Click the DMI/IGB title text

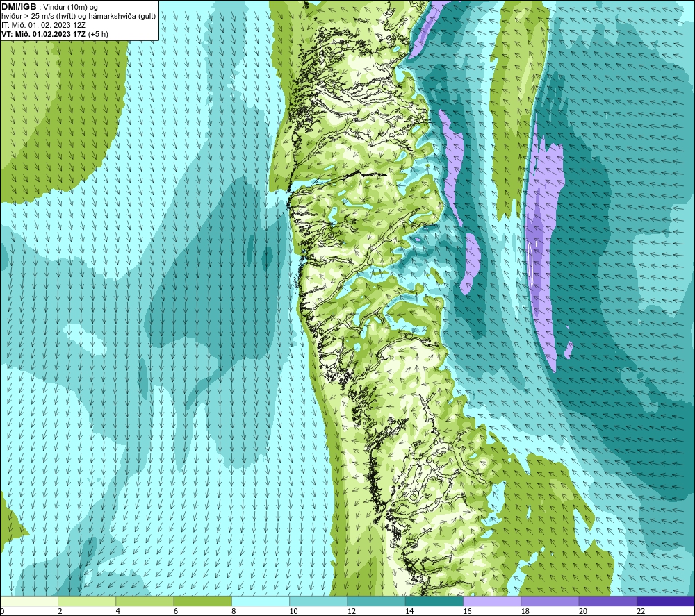(19, 7)
